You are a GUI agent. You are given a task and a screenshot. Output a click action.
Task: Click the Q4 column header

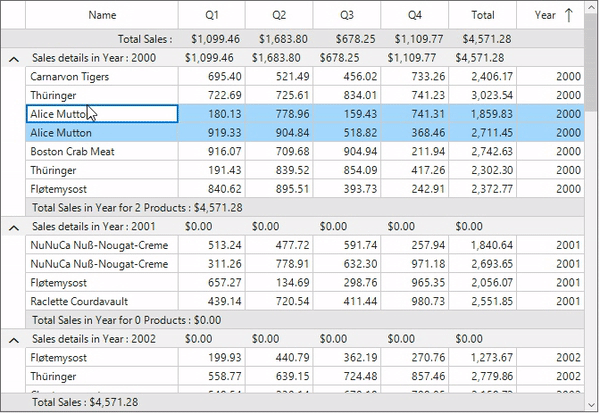click(414, 15)
